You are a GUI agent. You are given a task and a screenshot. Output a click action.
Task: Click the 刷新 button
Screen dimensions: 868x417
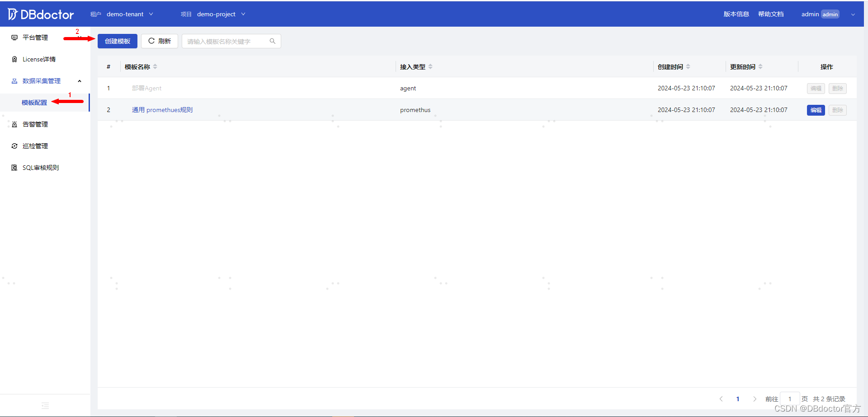pyautogui.click(x=160, y=41)
